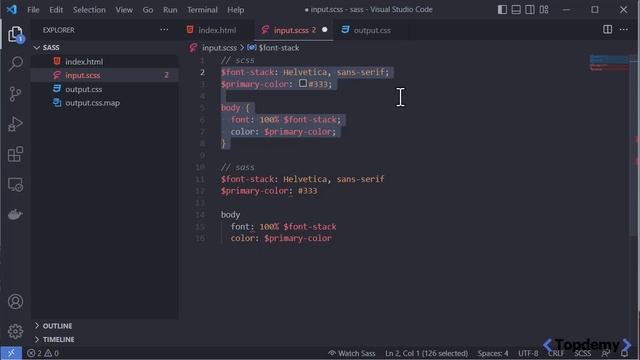Open the editor More Actions ellipsis

click(x=624, y=29)
